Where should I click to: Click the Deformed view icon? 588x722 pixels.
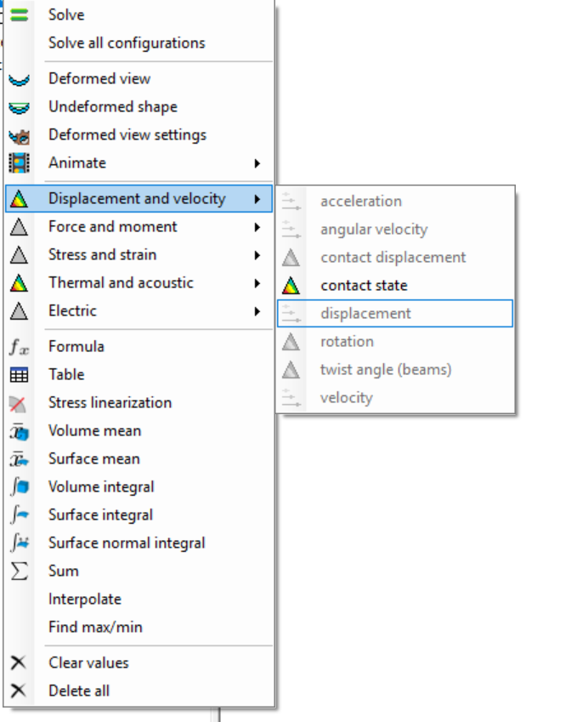pyautogui.click(x=19, y=79)
